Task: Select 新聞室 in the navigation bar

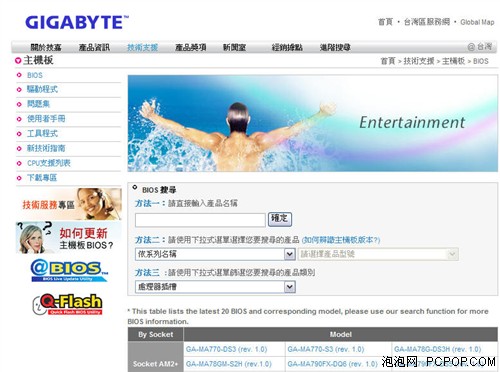Action: click(234, 47)
